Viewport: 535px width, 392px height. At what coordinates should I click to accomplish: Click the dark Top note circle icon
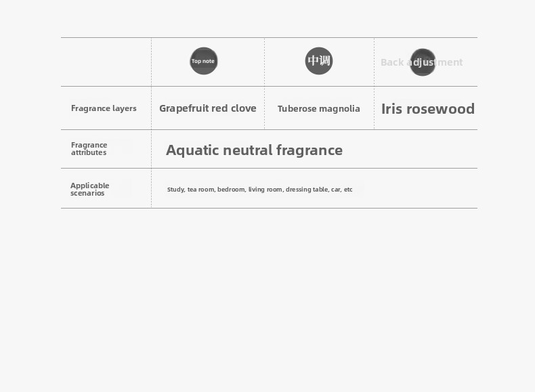click(x=204, y=61)
